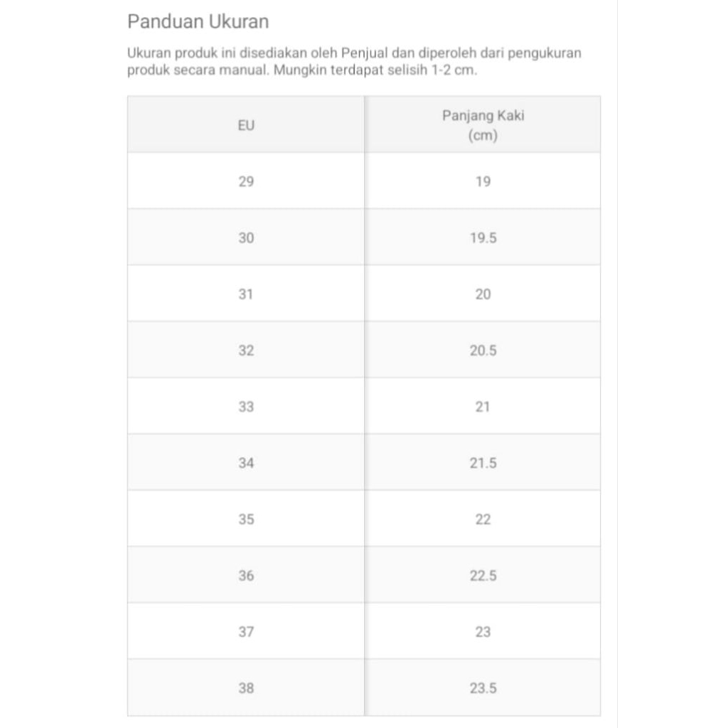Click the 20.5 foot length value
Image resolution: width=728 pixels, height=728 pixels.
483,350
